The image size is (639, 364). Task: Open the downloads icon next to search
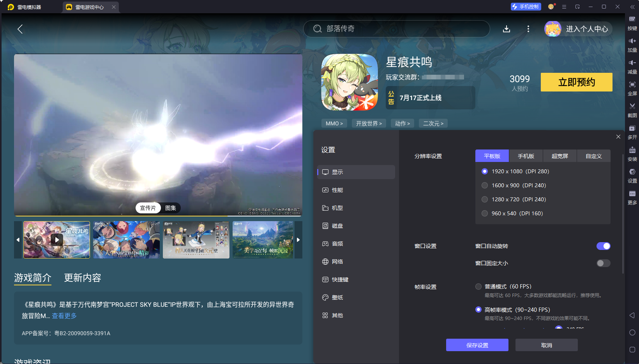(x=507, y=29)
